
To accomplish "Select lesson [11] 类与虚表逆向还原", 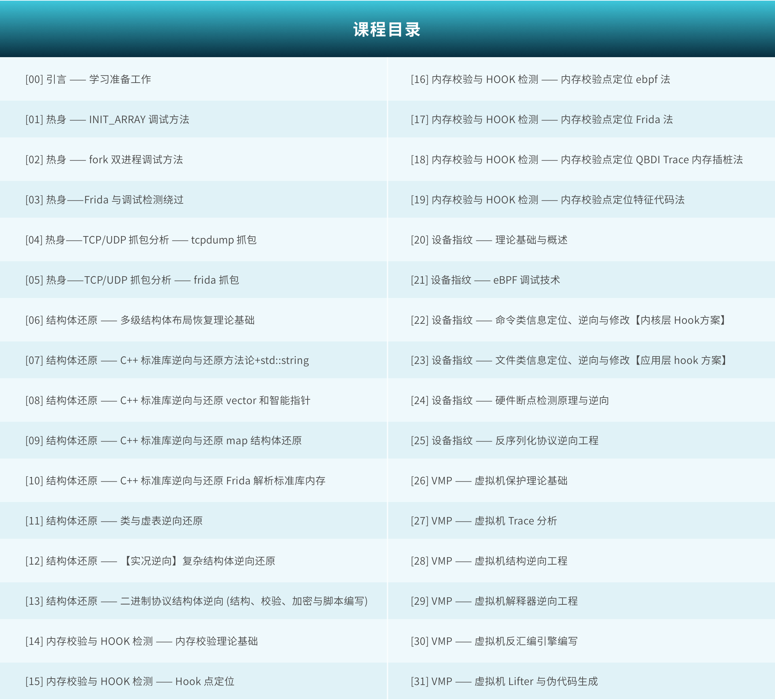I will coord(114,521).
